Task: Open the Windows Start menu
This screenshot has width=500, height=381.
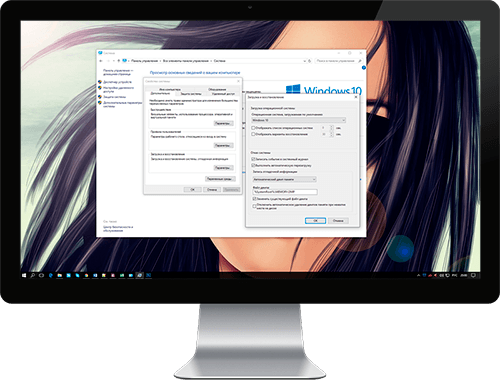Action: click(24, 276)
